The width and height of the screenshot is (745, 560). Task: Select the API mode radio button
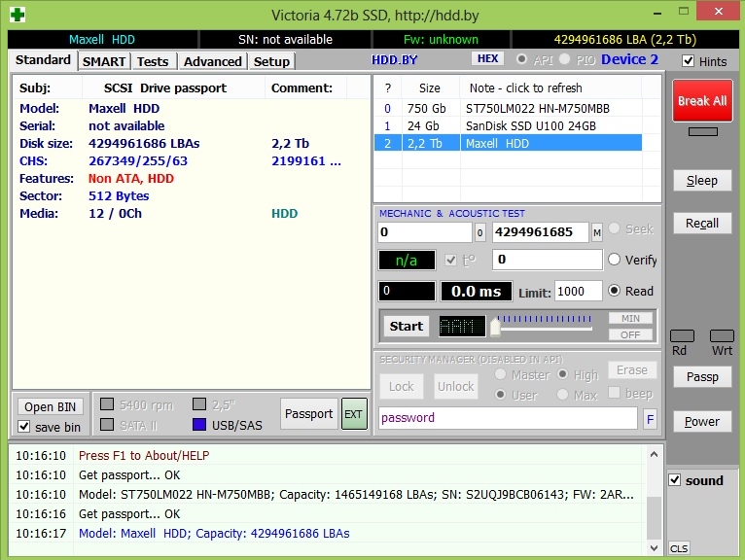pyautogui.click(x=521, y=59)
